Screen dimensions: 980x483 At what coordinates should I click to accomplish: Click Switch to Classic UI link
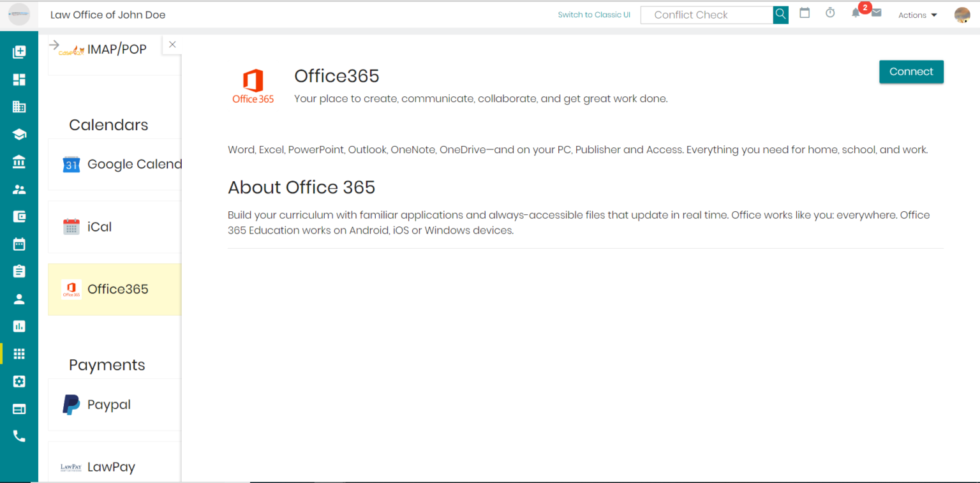coord(594,15)
